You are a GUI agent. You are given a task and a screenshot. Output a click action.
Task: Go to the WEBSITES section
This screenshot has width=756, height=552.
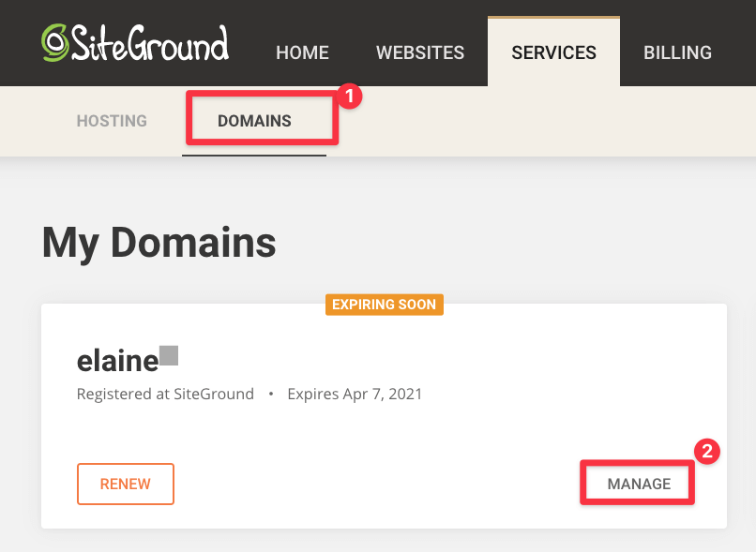point(420,52)
